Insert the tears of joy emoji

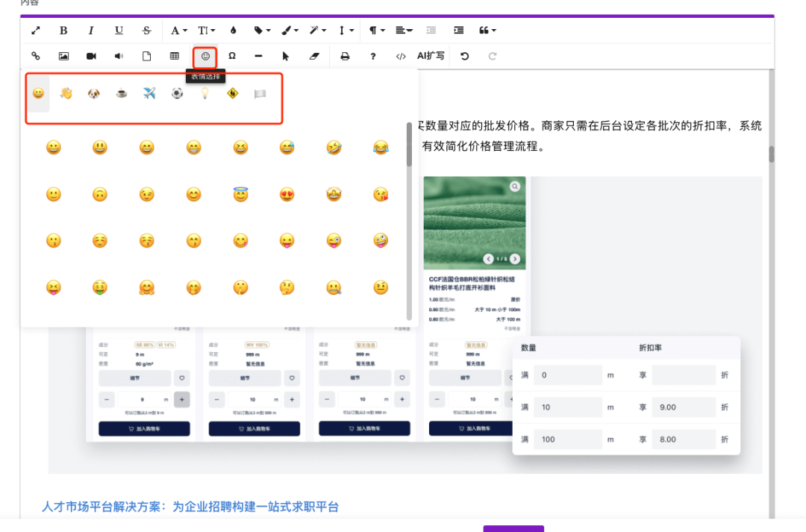click(381, 148)
